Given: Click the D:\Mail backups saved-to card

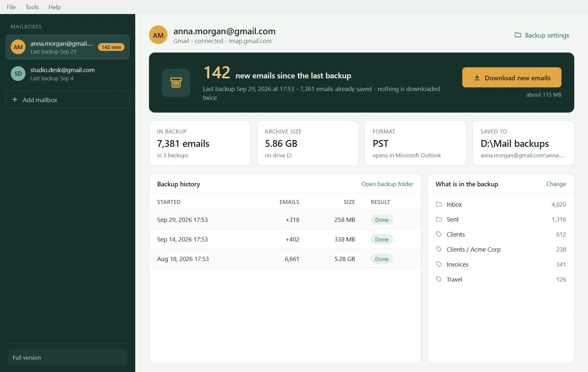Looking at the screenshot, I should coord(523,143).
